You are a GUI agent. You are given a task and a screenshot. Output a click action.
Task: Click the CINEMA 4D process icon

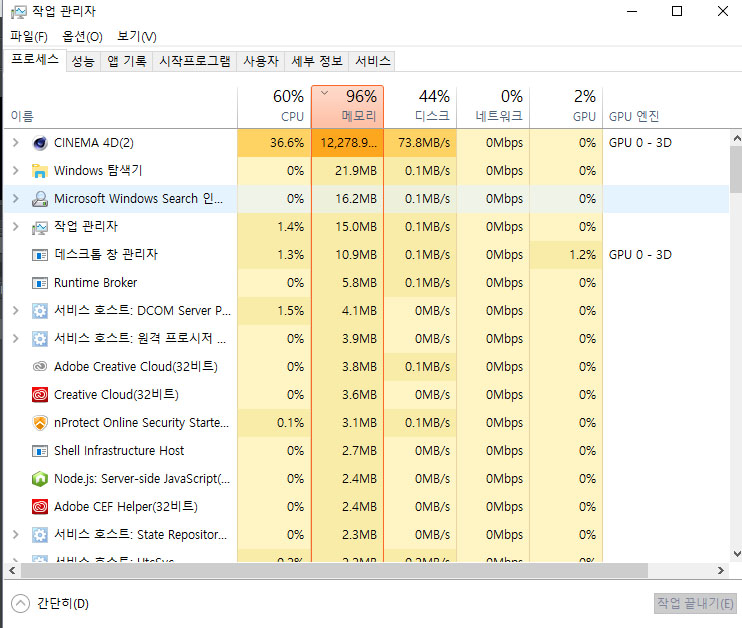[x=40, y=143]
